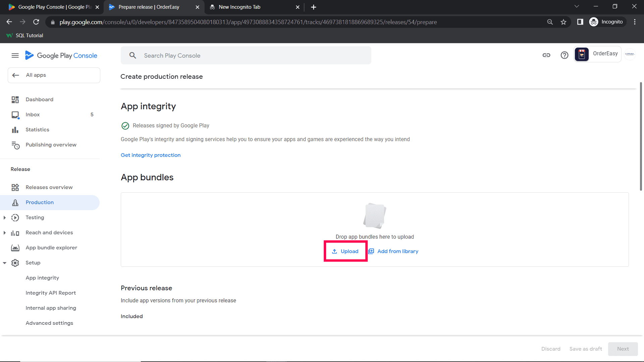644x362 pixels.
Task: Expand Reach and devices section
Action: pos(5,233)
